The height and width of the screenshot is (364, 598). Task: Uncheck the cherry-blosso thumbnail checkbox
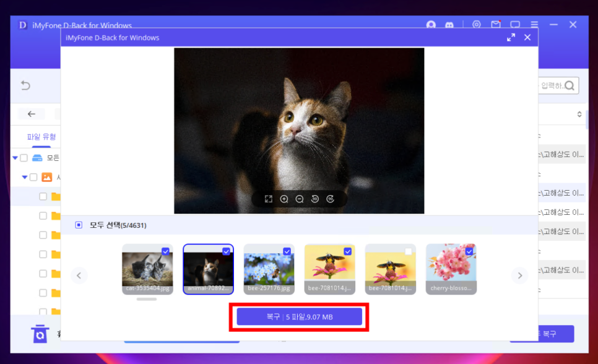(x=469, y=251)
